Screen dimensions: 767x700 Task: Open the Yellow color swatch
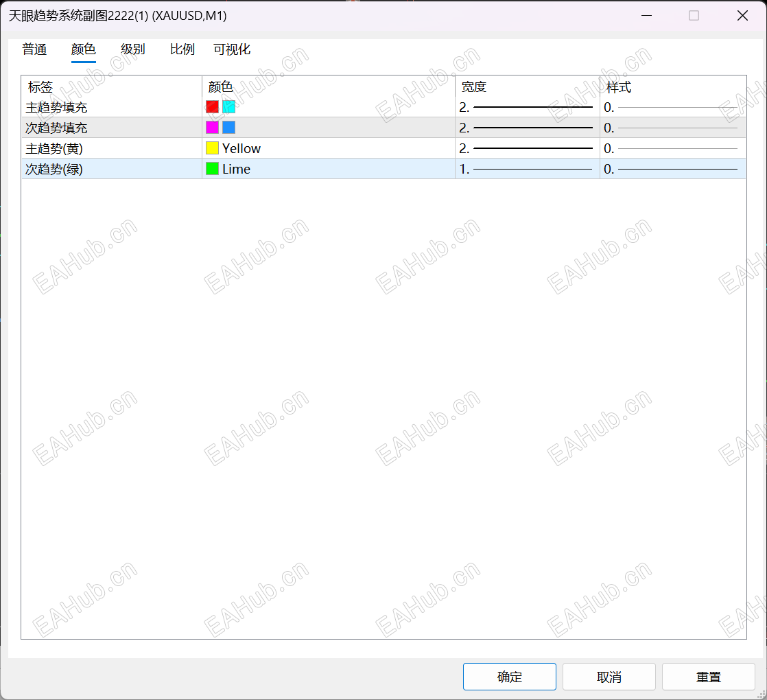click(x=212, y=148)
